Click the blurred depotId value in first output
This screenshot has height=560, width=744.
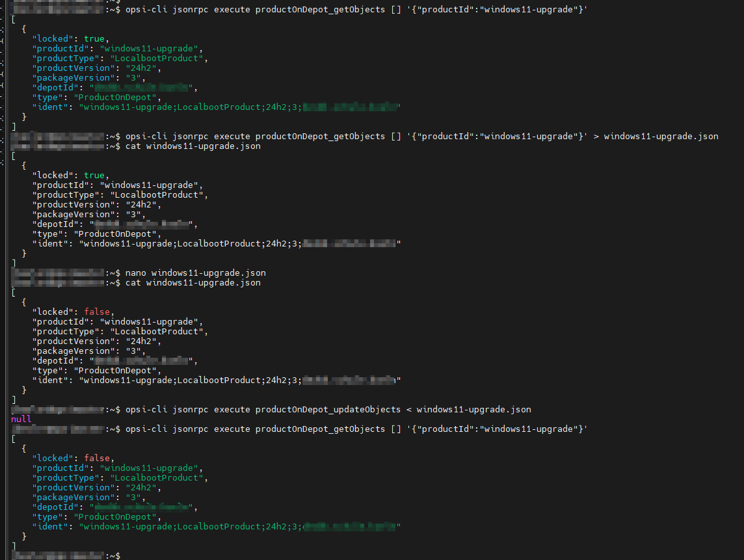coord(142,88)
